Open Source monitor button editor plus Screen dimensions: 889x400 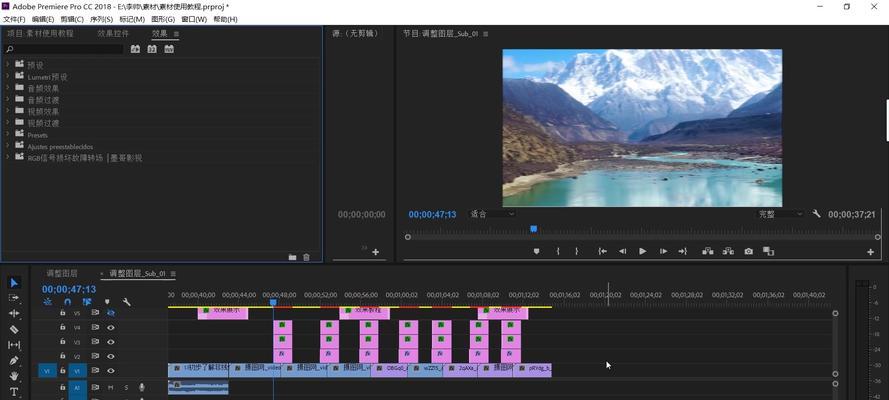coord(375,252)
